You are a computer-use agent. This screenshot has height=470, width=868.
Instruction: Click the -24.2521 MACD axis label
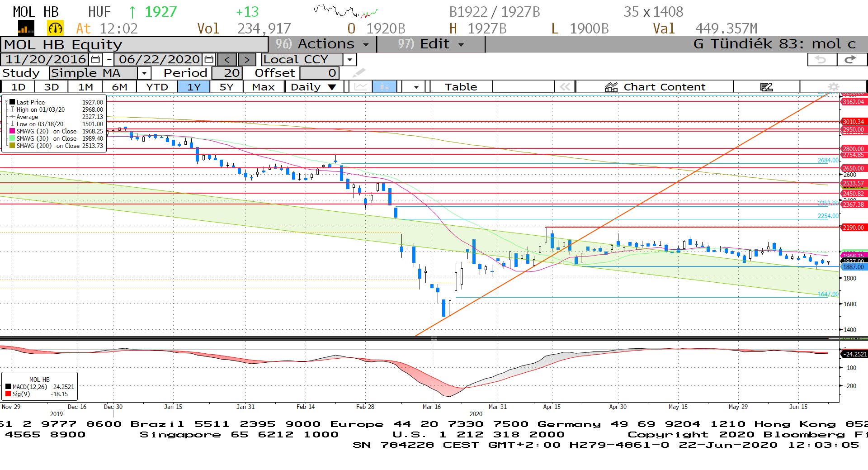854,354
